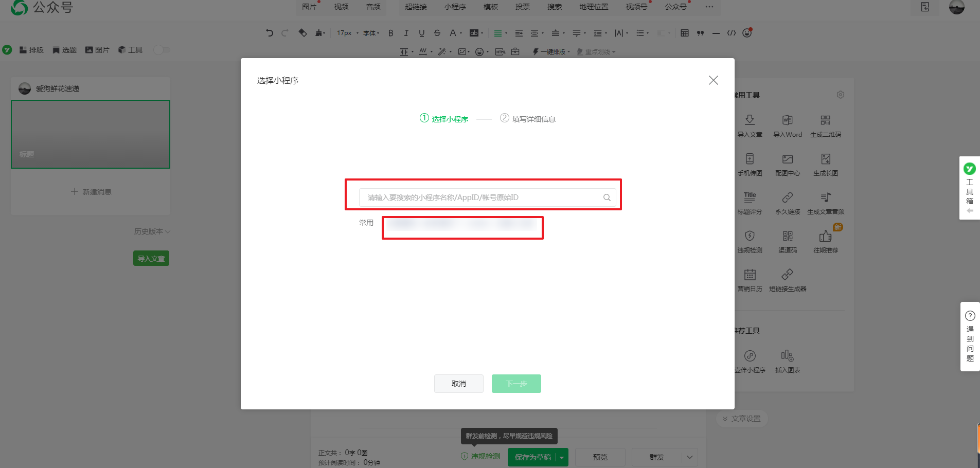Click the green 导入文章 button
This screenshot has width=980, height=468.
(151, 258)
